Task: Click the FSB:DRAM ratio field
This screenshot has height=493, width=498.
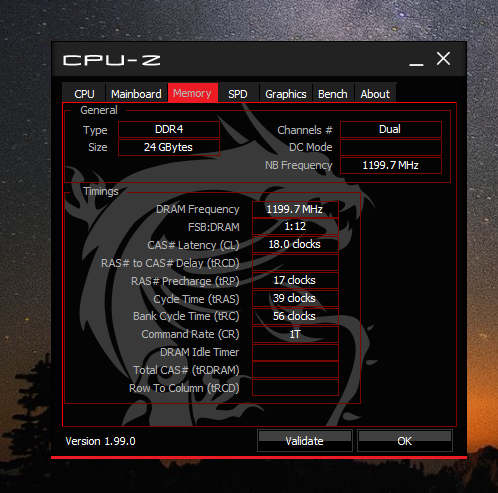Action: tap(295, 227)
